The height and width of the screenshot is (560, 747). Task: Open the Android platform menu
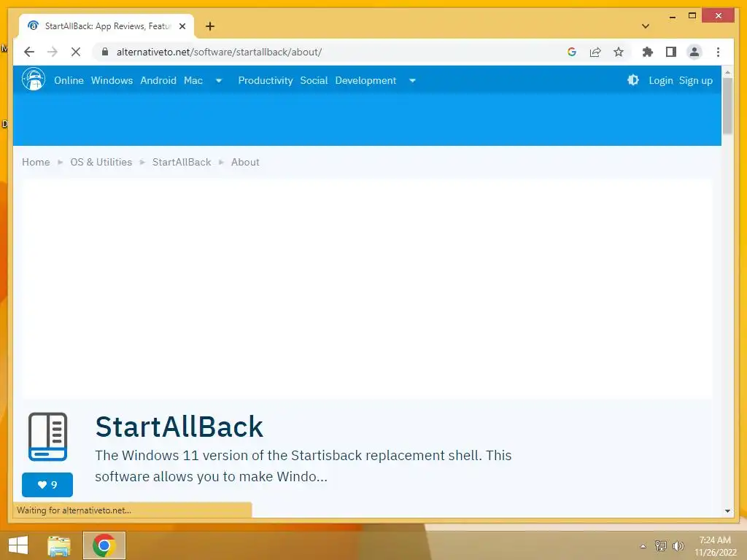point(158,80)
